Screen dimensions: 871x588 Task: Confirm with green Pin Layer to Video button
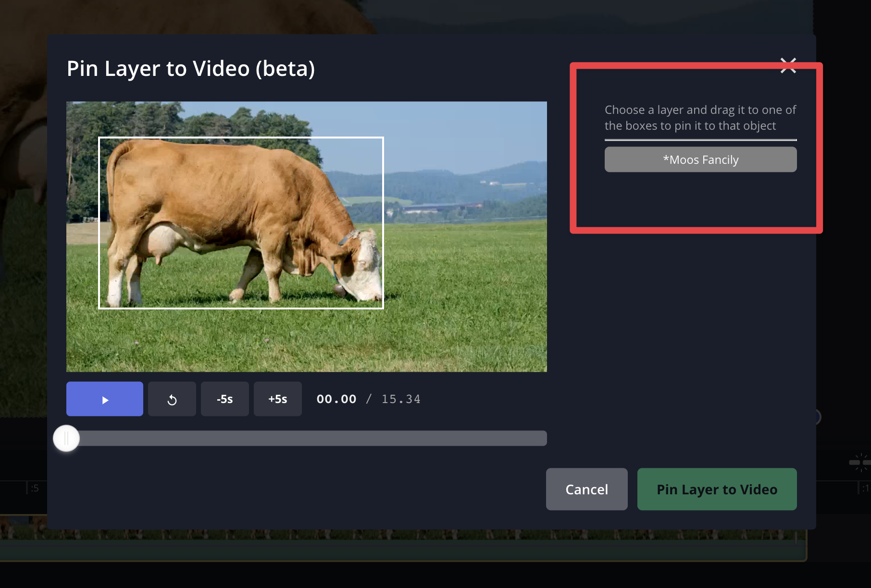click(717, 489)
